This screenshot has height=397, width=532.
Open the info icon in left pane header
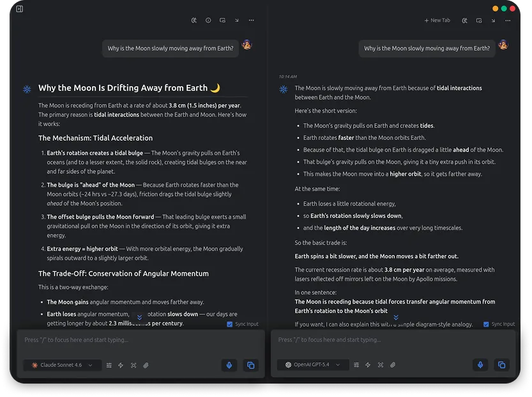(208, 20)
